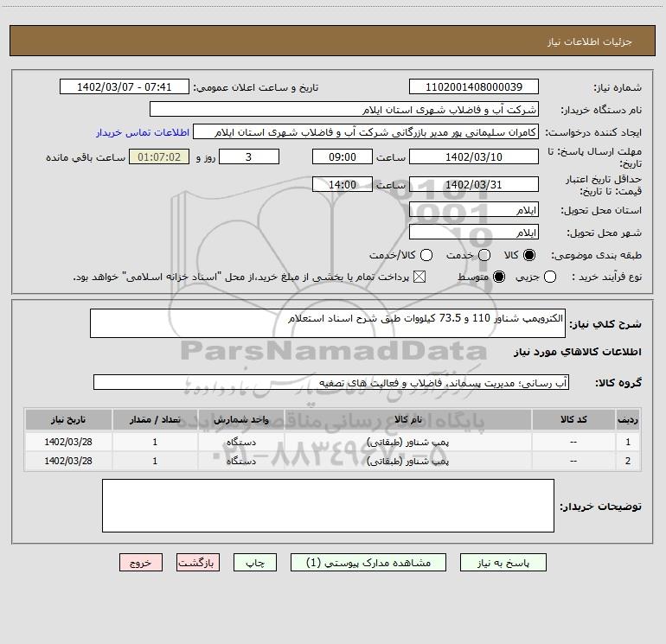Click the چاپ print button
This screenshot has height=644, width=666.
tap(255, 563)
